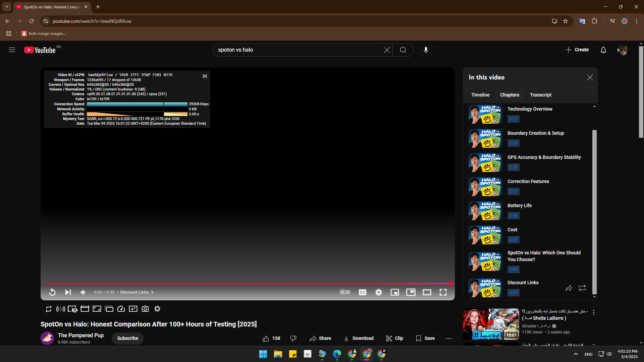
Task: Dislike this video
Action: point(293,338)
